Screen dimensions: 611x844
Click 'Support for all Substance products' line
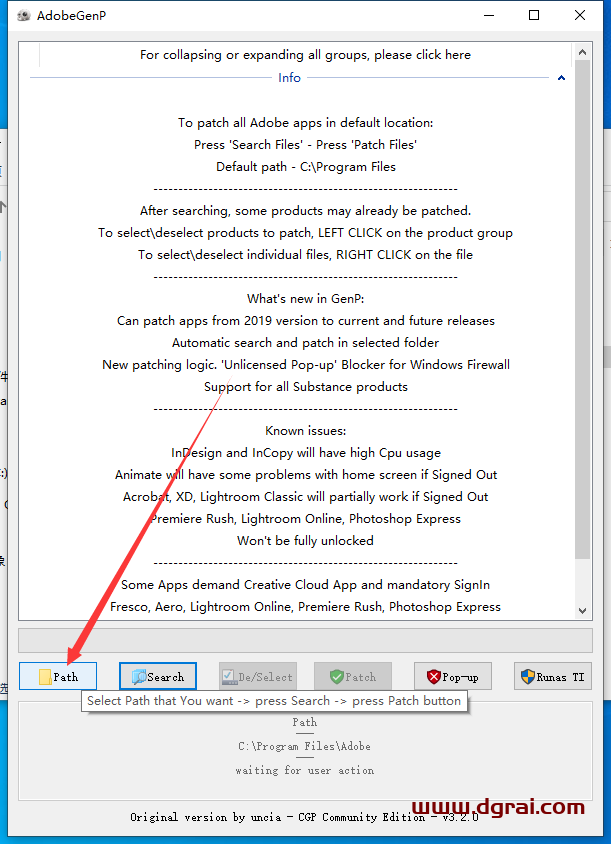coord(306,386)
